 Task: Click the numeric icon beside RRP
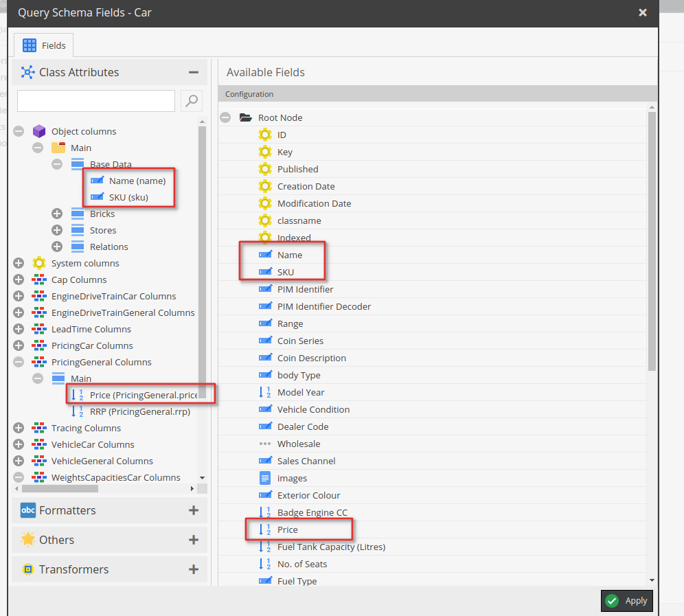coord(77,411)
